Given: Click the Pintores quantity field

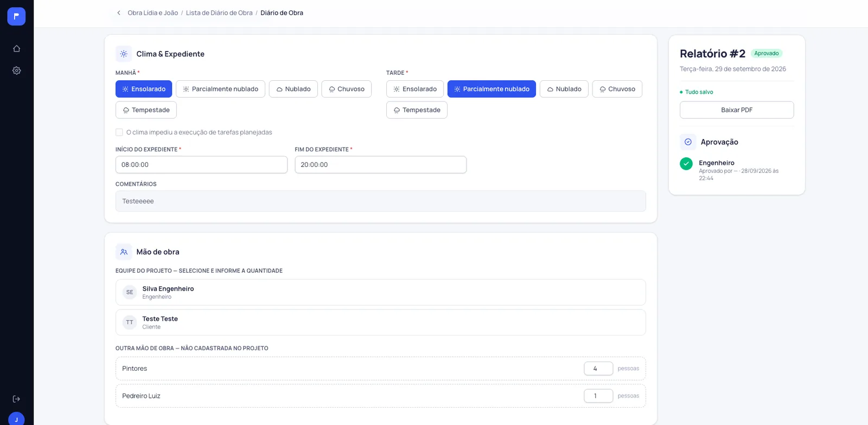Looking at the screenshot, I should pyautogui.click(x=598, y=369).
